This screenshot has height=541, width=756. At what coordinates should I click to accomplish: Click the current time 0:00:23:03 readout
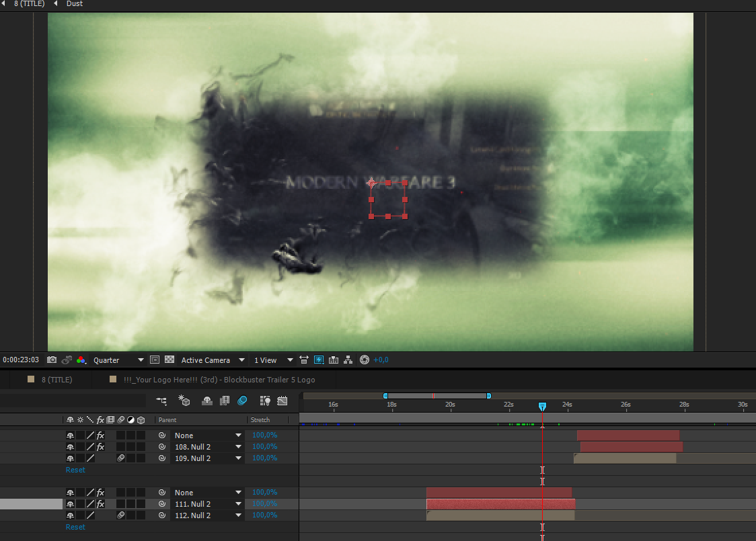[21, 360]
